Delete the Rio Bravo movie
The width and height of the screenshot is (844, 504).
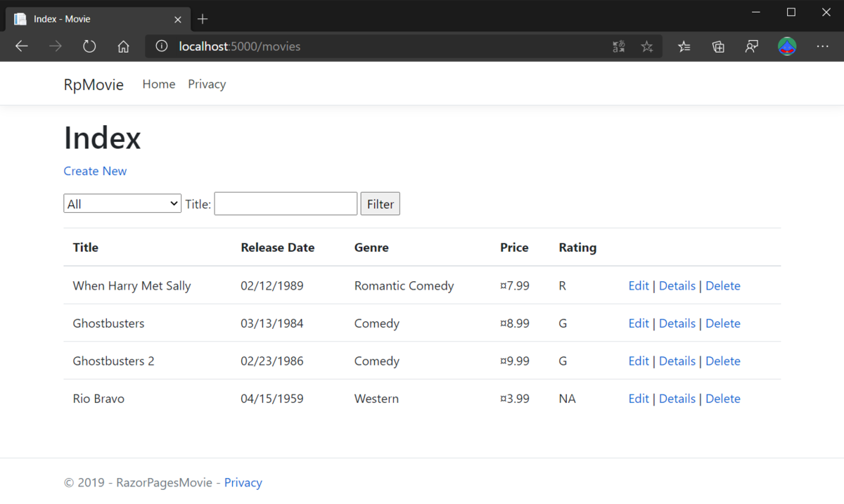point(722,399)
